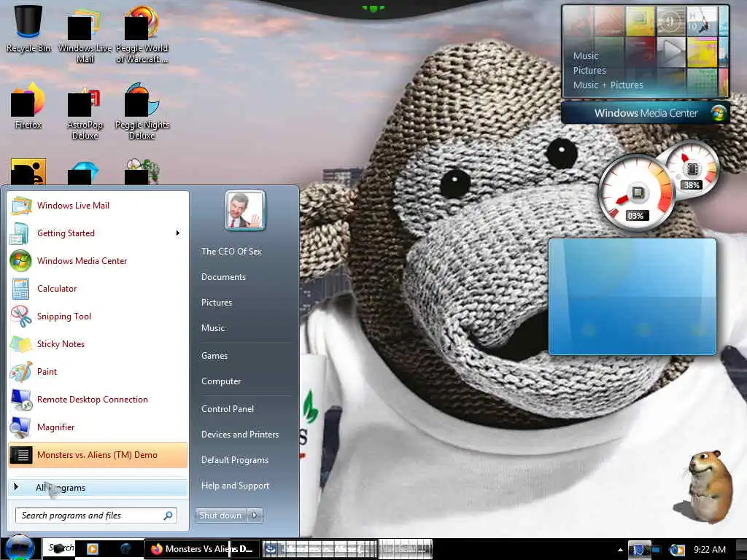Image resolution: width=747 pixels, height=560 pixels.
Task: Click the media player taskbar icon
Action: (x=93, y=549)
